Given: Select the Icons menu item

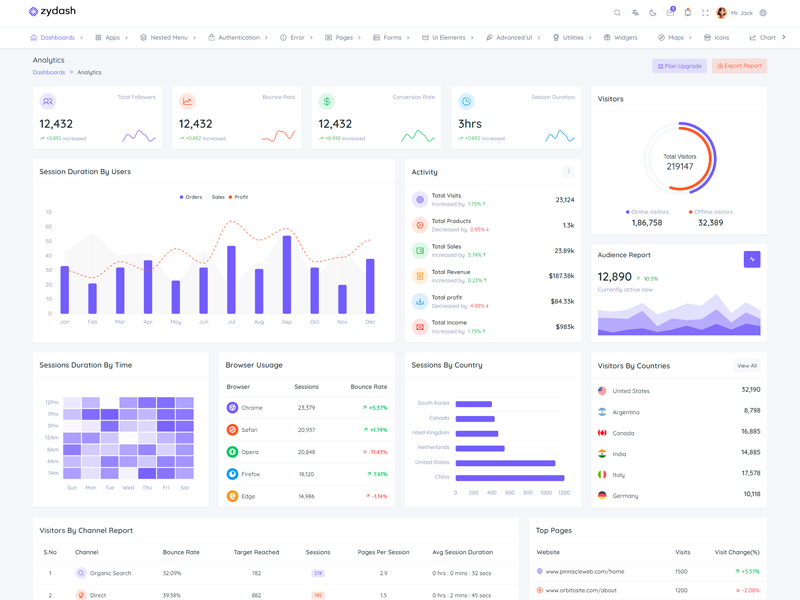Looking at the screenshot, I should click(716, 38).
